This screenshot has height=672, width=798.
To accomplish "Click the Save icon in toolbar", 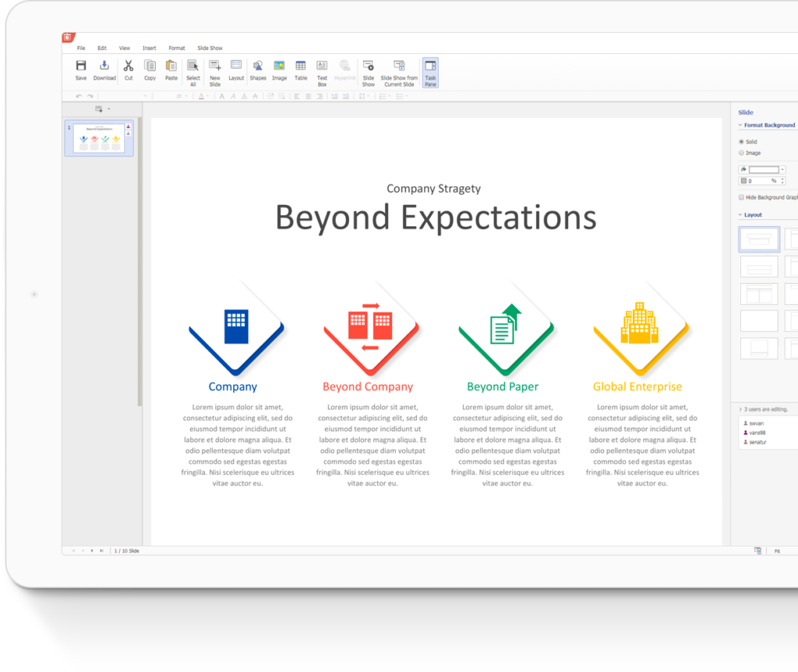I will point(81,67).
